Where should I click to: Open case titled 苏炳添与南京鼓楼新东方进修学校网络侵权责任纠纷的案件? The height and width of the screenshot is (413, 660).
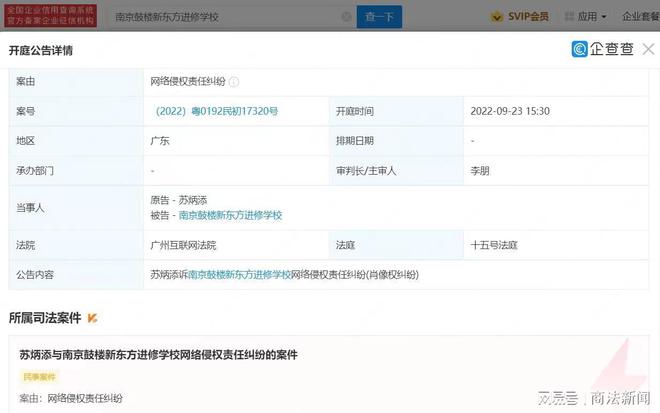(159, 355)
